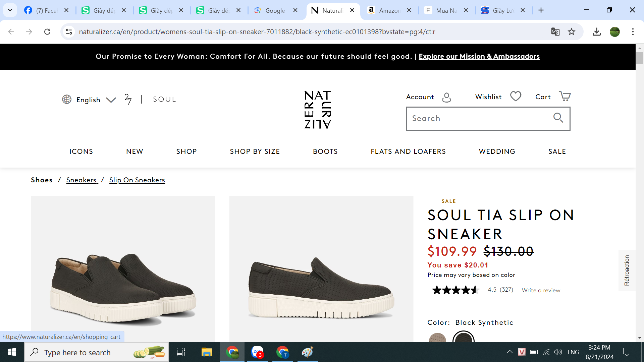Open the Slip On Sneakers breadcrumb link
The image size is (644, 362).
pyautogui.click(x=137, y=180)
